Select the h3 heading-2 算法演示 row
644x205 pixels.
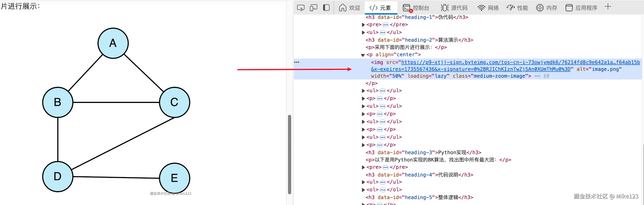[x=419, y=40]
